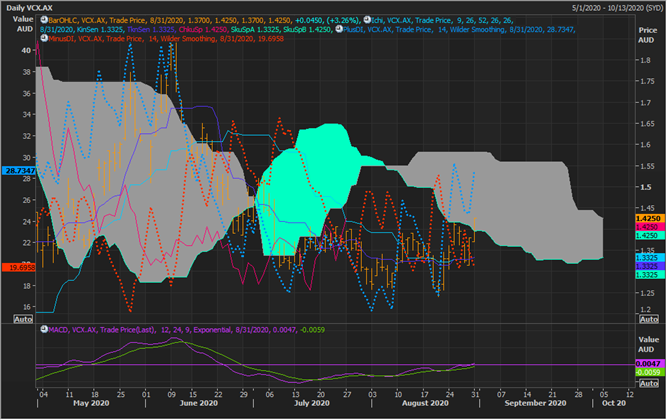This screenshot has height=420, width=667.
Task: Select the KinSen 1.3325 legend label
Action: click(100, 30)
